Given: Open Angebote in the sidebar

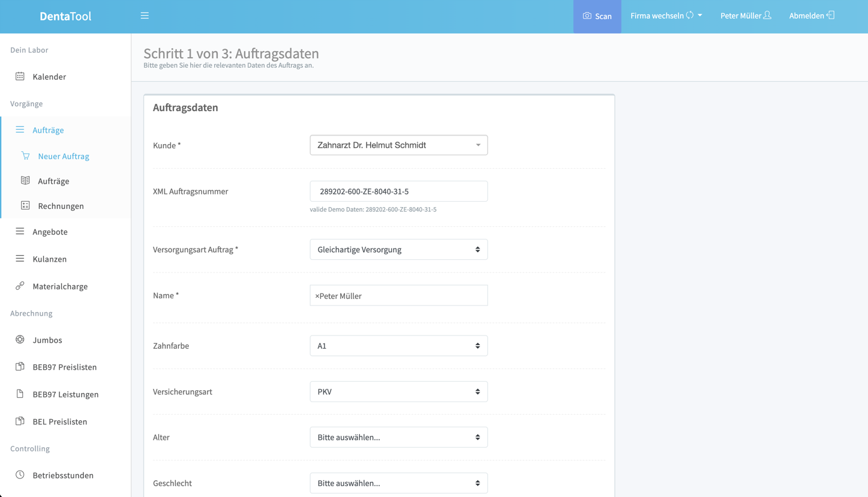Looking at the screenshot, I should (x=50, y=232).
